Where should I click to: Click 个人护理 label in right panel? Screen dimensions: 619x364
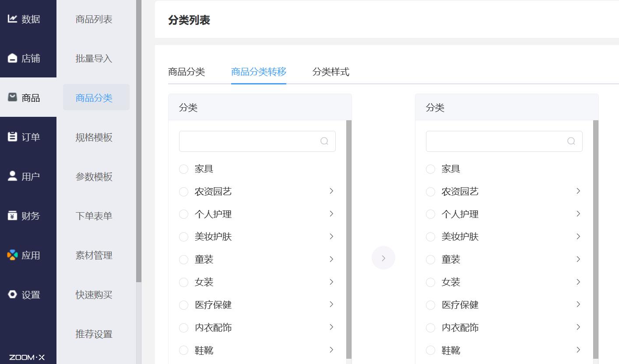(460, 214)
